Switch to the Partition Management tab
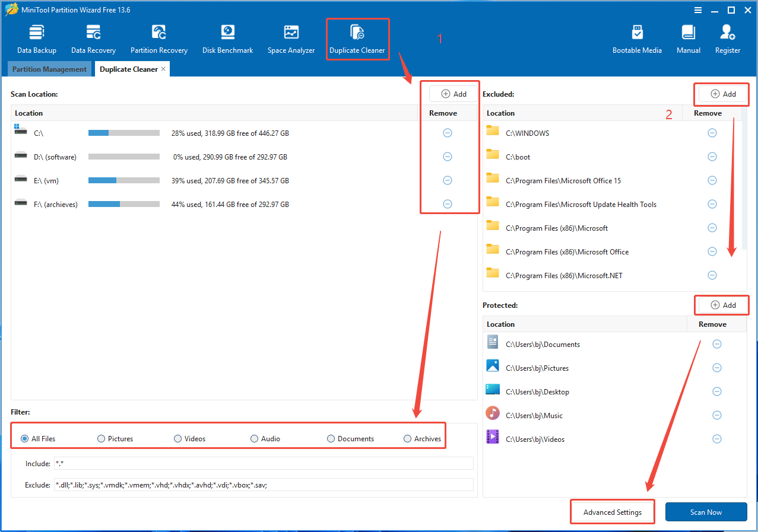Image resolution: width=758 pixels, height=532 pixels. (49, 69)
